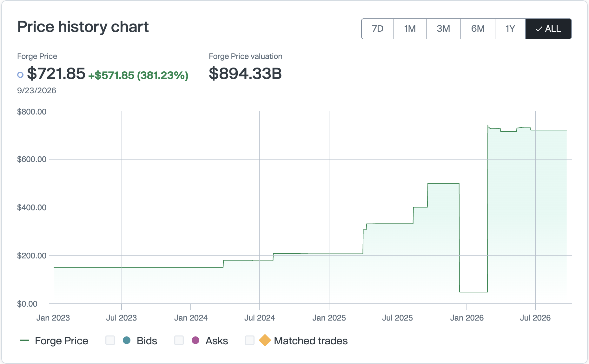Screen dimensions: 589x364
Task: Choose the 3M time range
Action: click(x=443, y=29)
